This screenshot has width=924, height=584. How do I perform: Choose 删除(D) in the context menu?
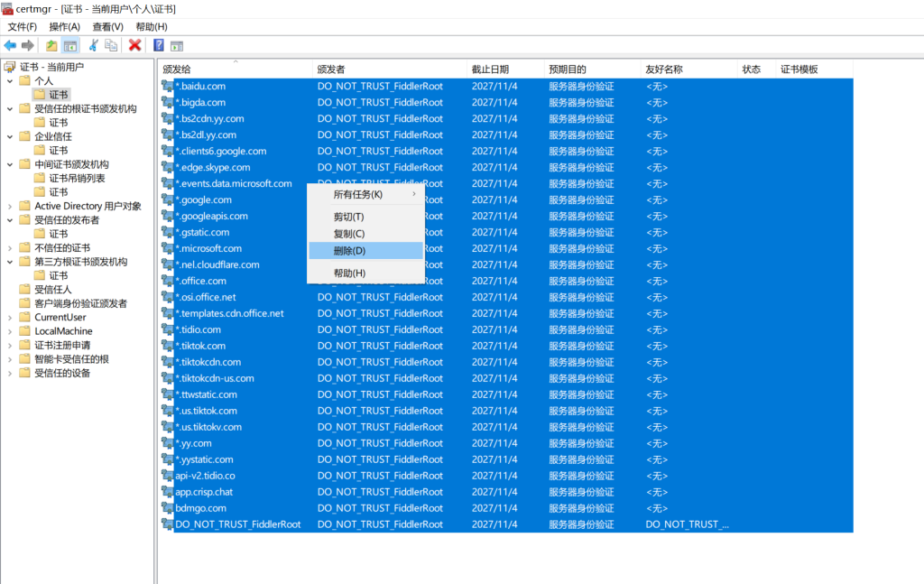point(366,250)
